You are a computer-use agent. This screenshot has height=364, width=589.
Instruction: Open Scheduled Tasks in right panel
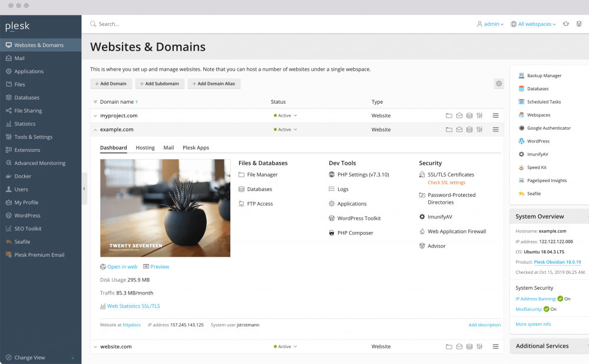point(540,102)
